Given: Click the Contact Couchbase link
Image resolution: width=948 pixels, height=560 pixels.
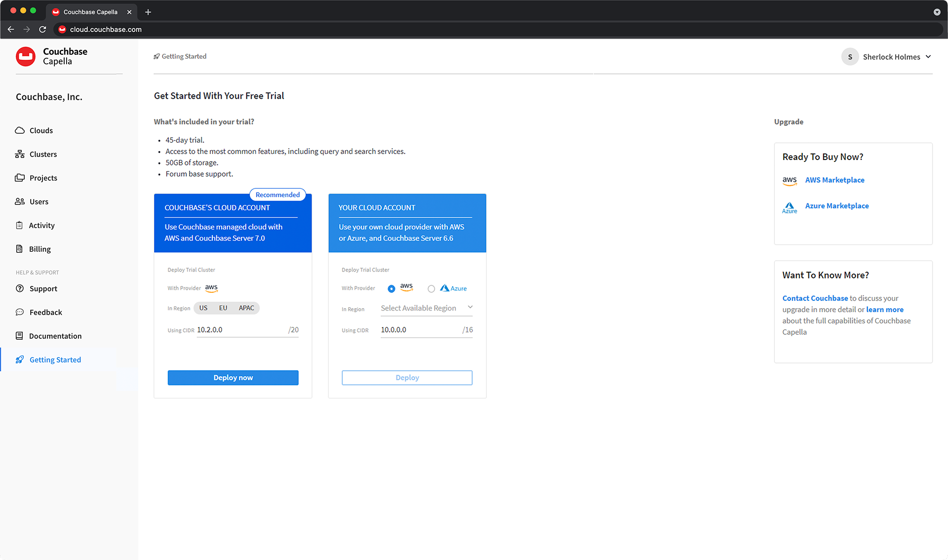Looking at the screenshot, I should point(815,298).
